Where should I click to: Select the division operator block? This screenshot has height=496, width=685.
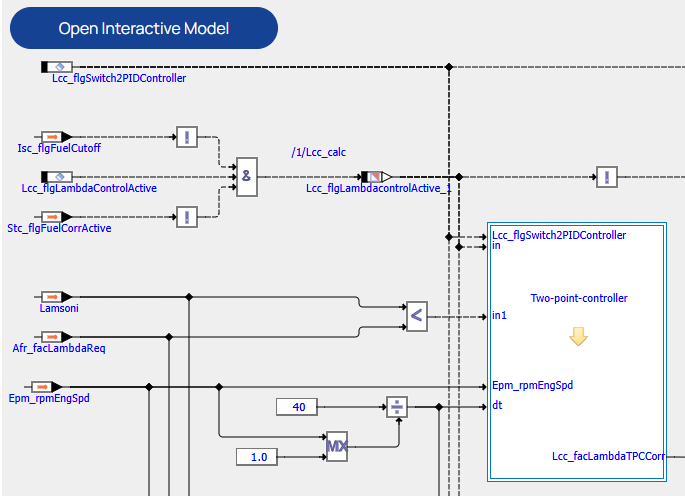397,407
